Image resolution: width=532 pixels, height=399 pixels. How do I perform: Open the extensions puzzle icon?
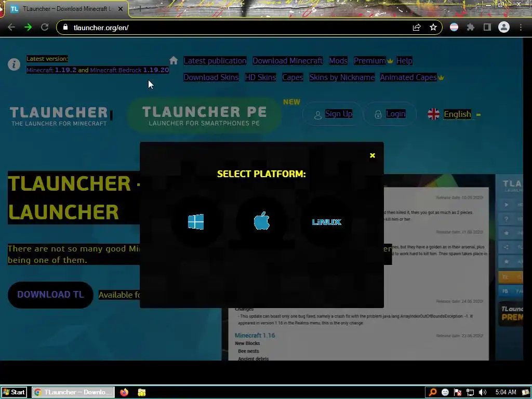coord(471,28)
